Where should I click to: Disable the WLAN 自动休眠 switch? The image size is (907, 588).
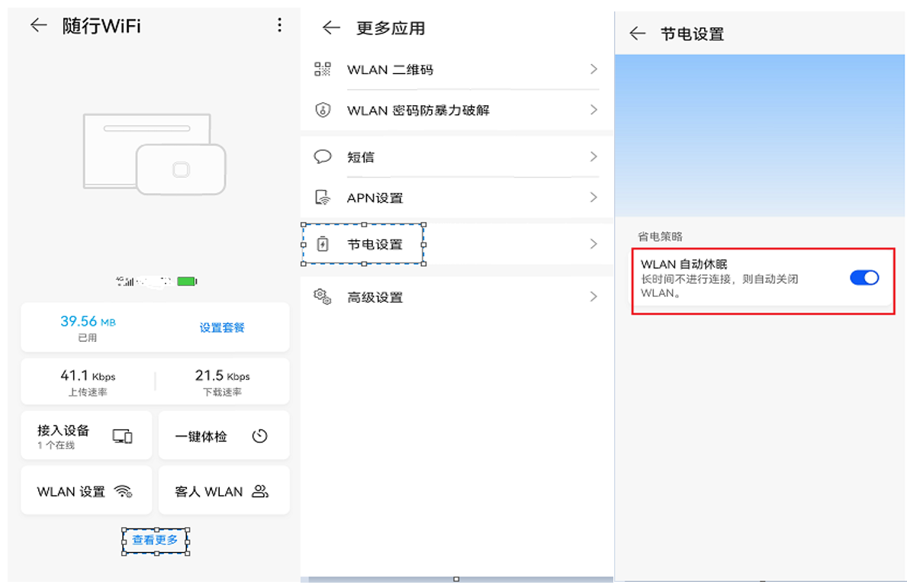click(x=864, y=278)
